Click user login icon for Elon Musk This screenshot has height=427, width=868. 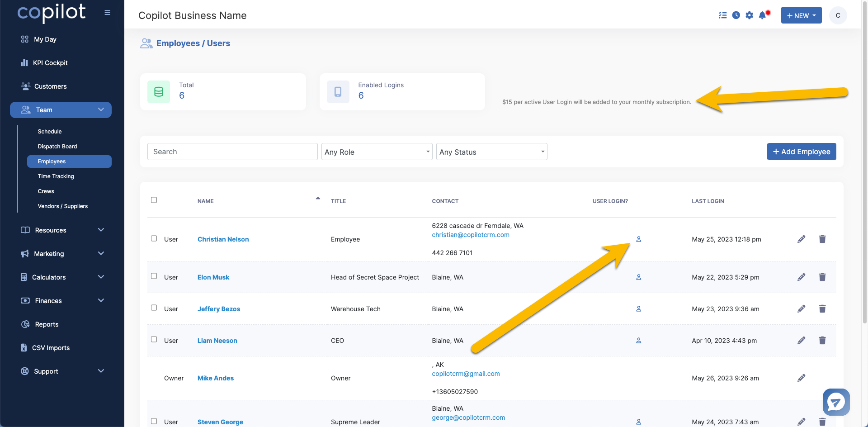click(x=639, y=277)
